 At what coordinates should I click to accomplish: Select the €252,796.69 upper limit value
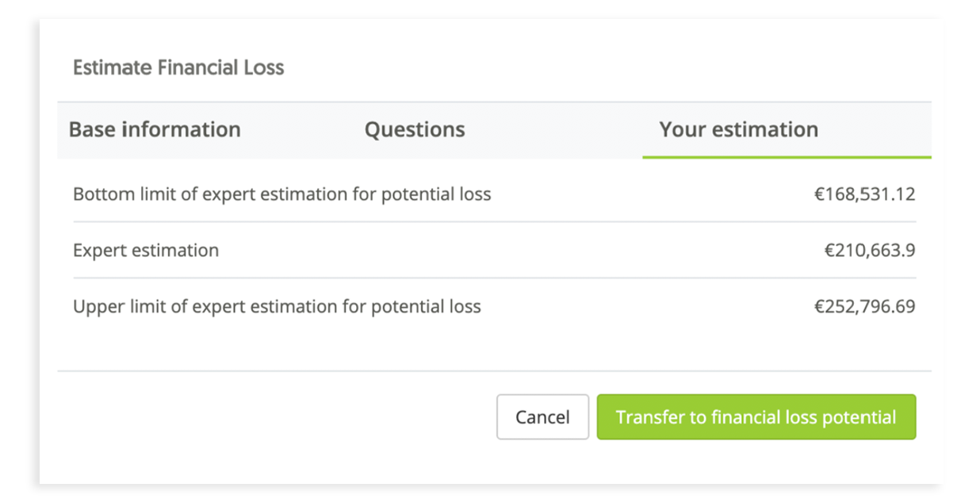(864, 307)
